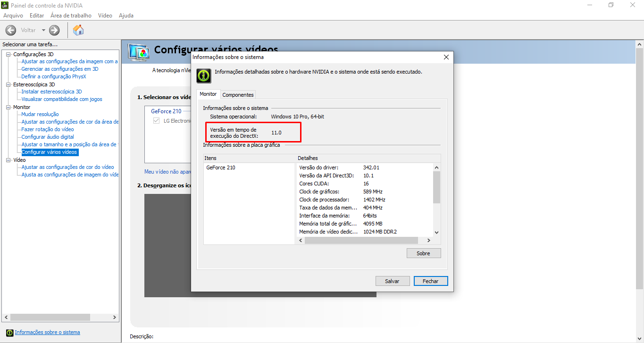
Task: Open the home icon in toolbar
Action: 78,30
